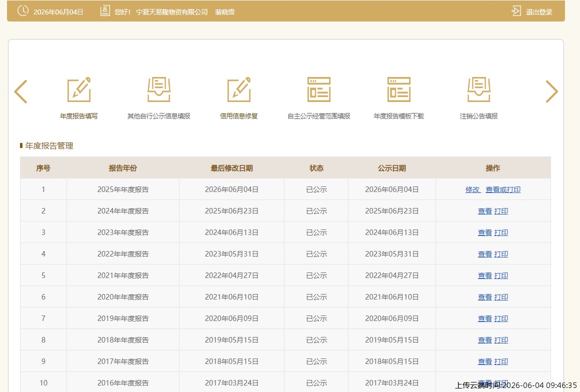
Task: Click 2024年年度报告 cell
Action: click(123, 211)
